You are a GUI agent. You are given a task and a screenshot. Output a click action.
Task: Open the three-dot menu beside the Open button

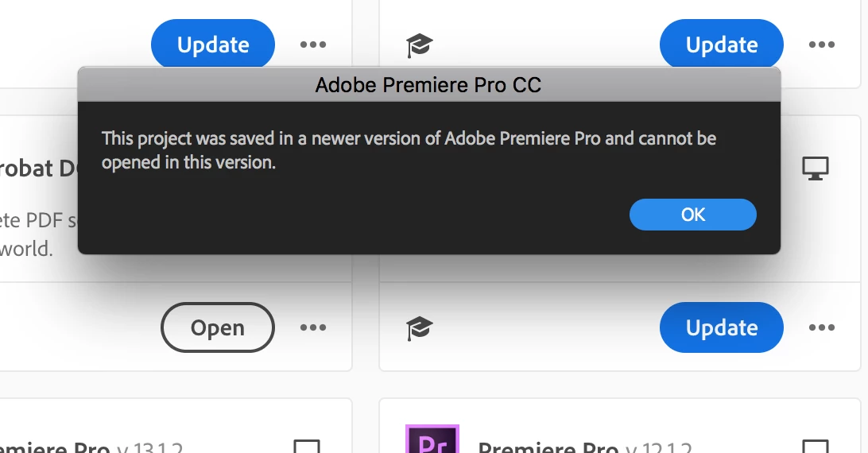click(x=313, y=327)
